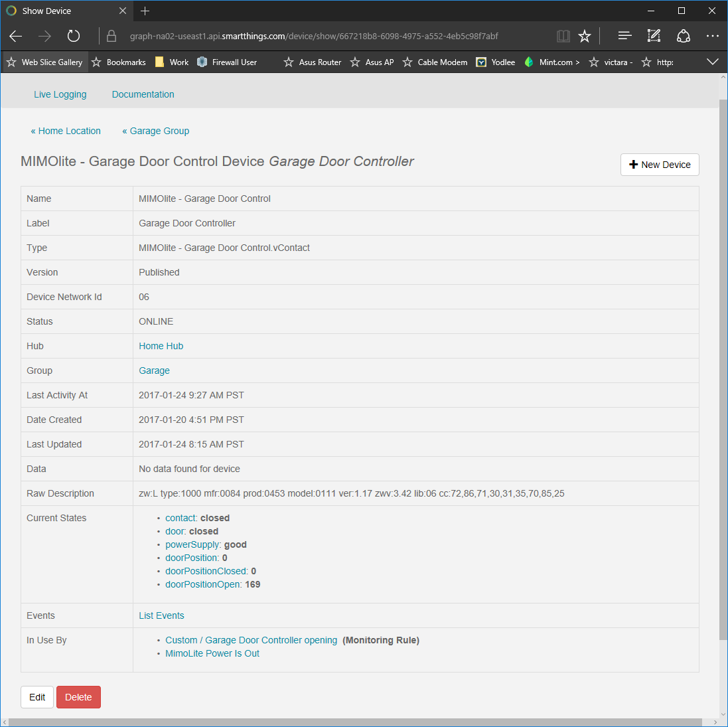
Task: Open the Garage group link
Action: (154, 370)
